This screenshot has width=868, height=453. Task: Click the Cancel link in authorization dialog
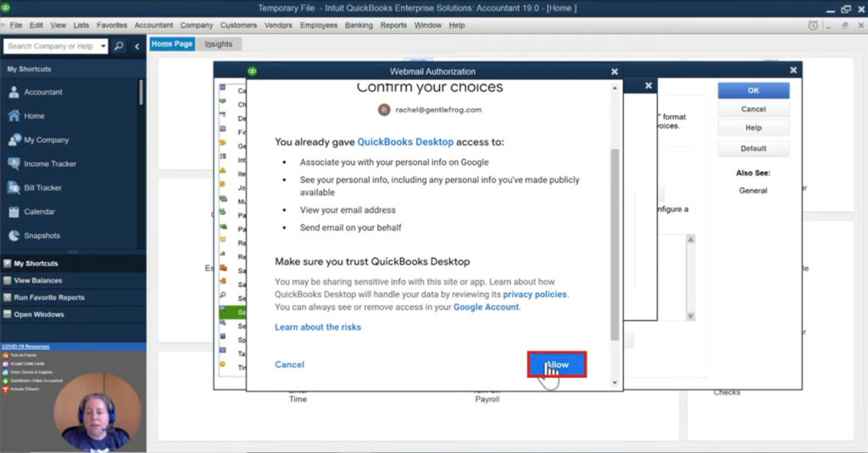289,365
